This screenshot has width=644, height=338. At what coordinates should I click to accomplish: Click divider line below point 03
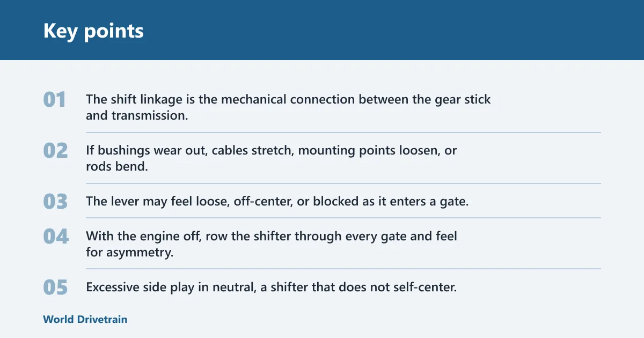343,218
